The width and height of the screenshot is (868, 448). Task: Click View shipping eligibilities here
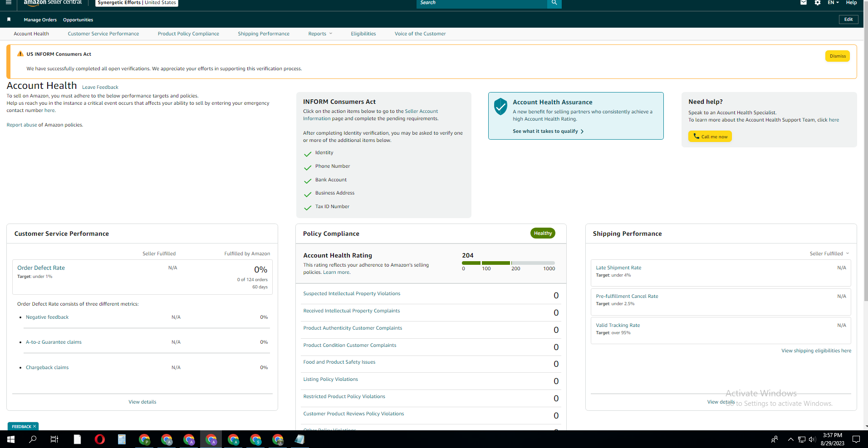click(x=816, y=351)
